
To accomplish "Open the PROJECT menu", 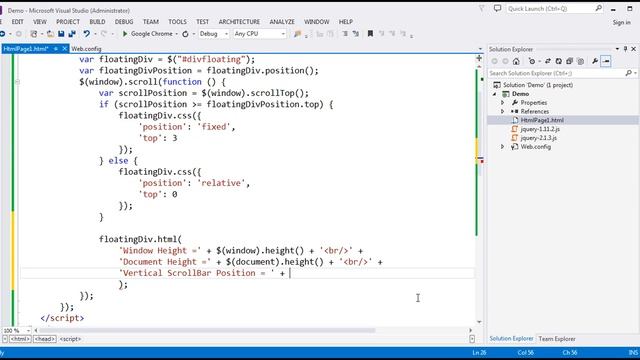I will [68, 22].
